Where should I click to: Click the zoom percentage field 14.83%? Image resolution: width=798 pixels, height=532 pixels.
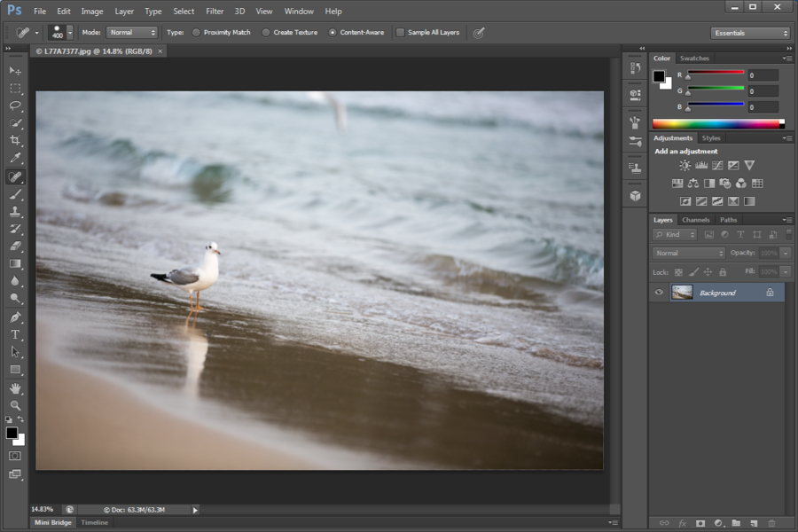43,510
